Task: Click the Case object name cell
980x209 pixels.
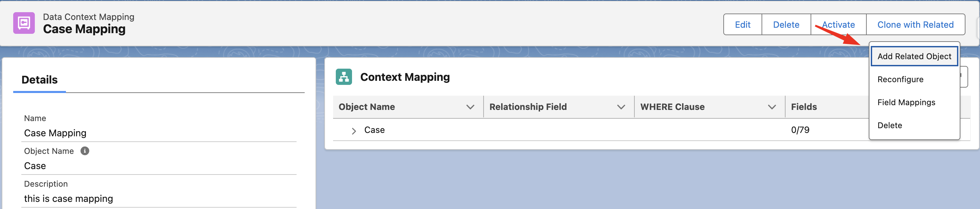Action: 374,130
